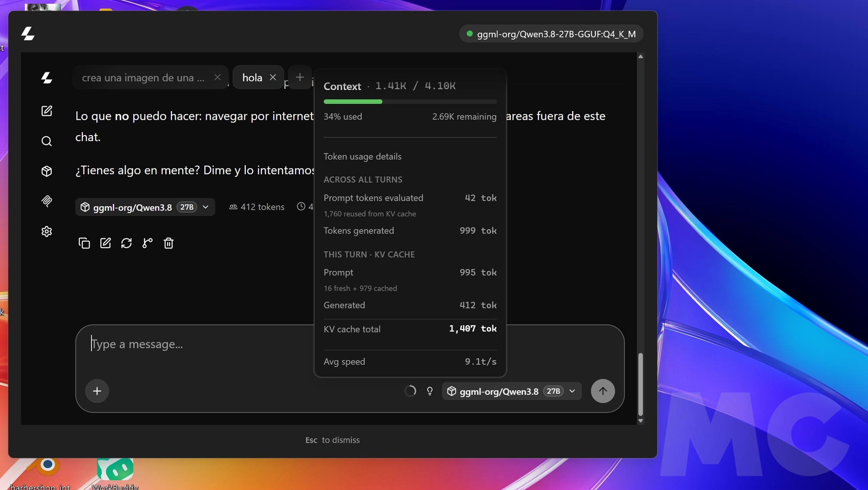Toggle the lightbulb thinking icon
868x490 pixels.
pos(430,391)
